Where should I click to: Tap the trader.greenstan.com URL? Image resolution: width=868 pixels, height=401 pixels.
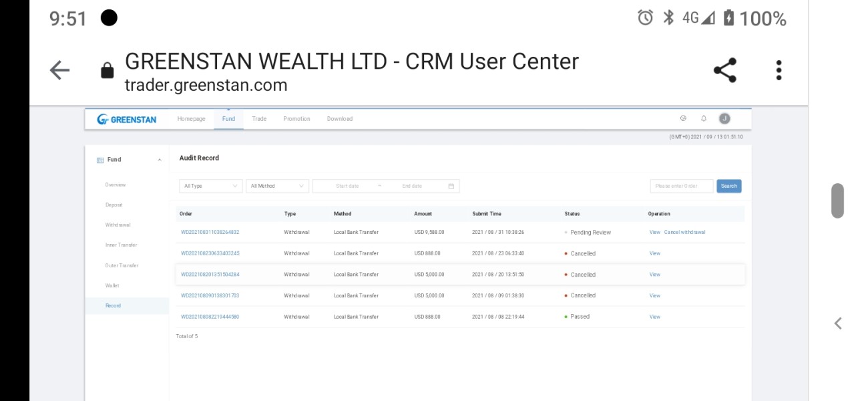pos(206,86)
